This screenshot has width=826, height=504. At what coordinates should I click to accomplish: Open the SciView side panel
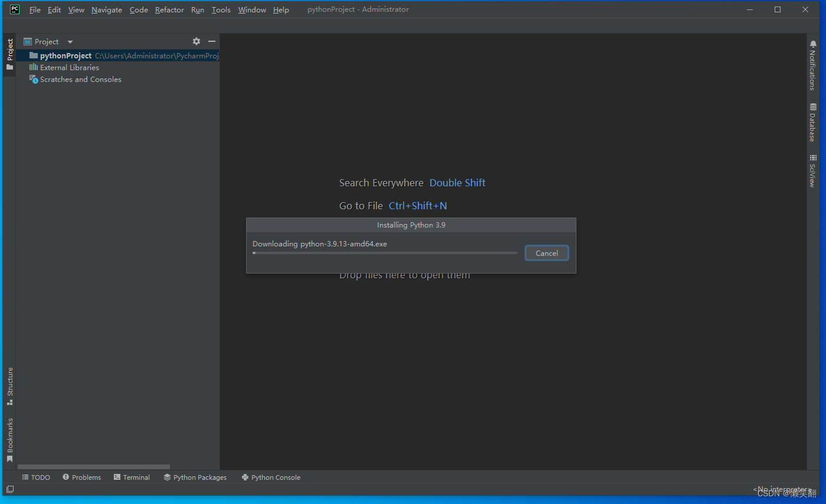[x=813, y=171]
